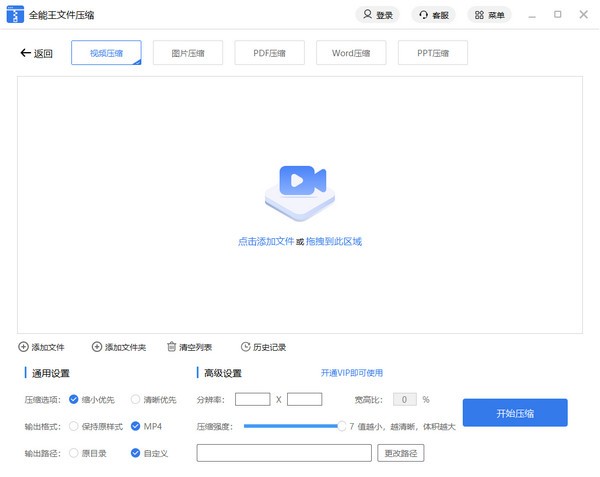Click the Add Folder plus icon
The width and height of the screenshot is (600, 477).
[97, 347]
